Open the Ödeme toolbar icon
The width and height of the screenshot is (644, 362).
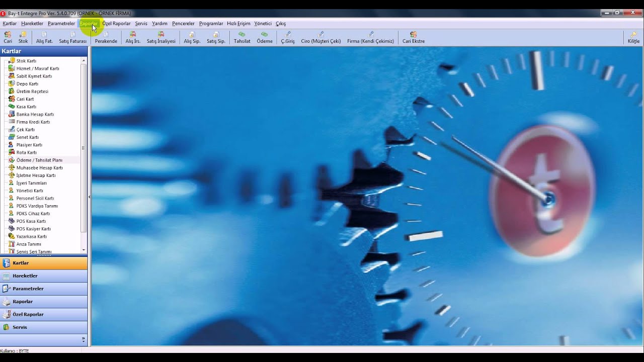[x=265, y=38]
